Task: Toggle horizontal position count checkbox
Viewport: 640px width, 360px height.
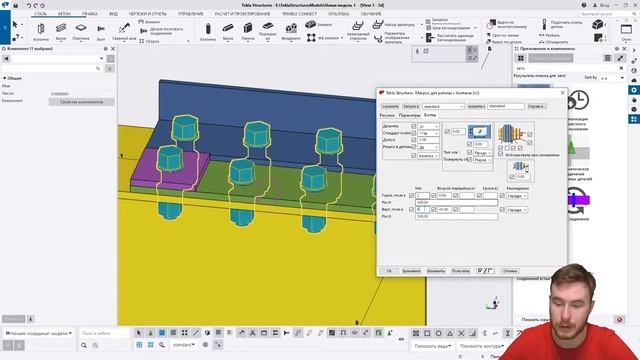Action: pos(411,196)
